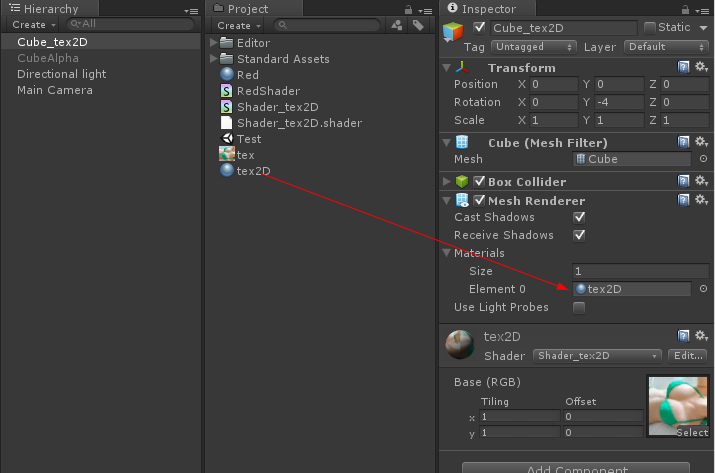
Task: Enable the Use Light Probes checkbox
Action: [579, 307]
